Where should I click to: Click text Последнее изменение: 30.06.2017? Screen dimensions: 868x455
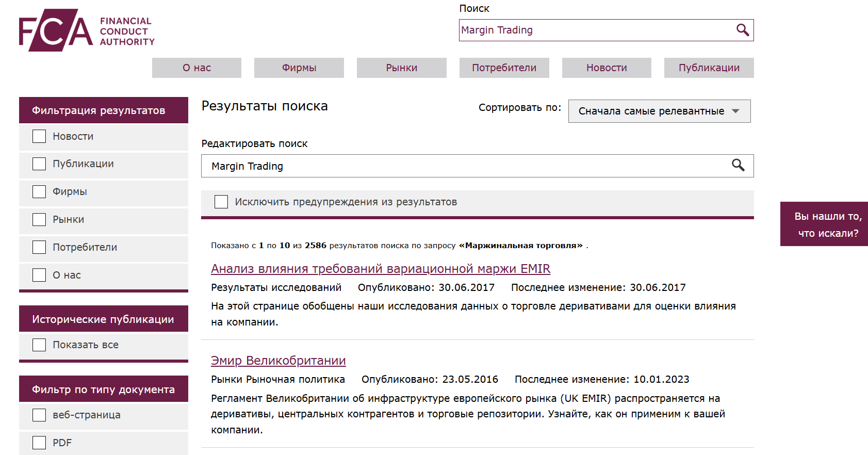point(598,287)
